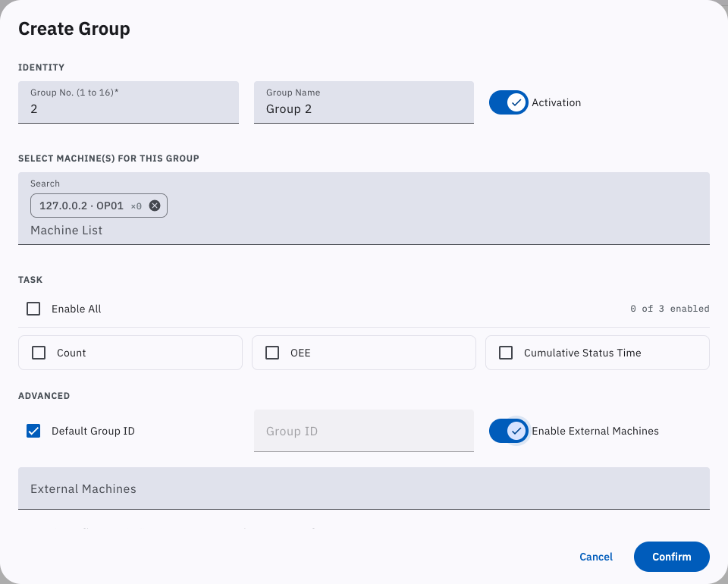Expand the External Machines selector
728x584 pixels.
pyautogui.click(x=363, y=488)
